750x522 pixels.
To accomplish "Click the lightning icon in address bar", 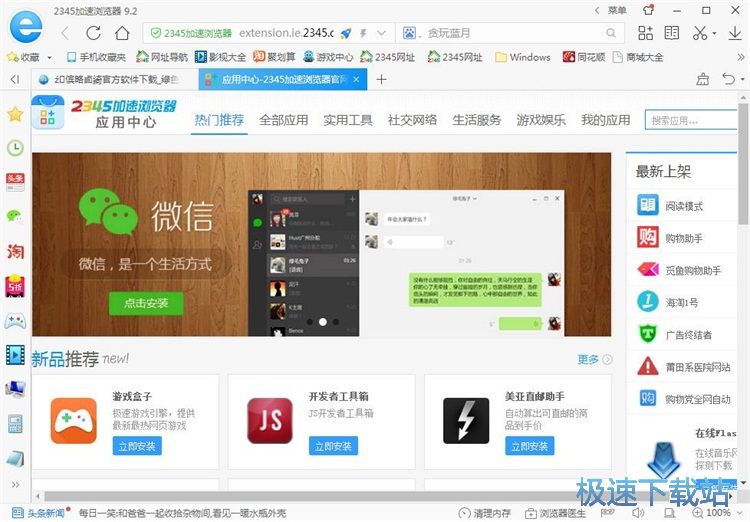I will pos(364,33).
